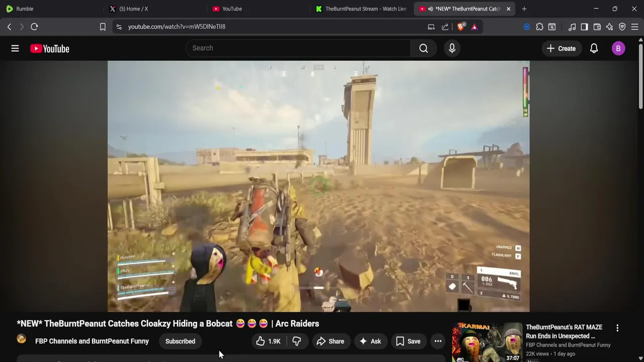This screenshot has height=362, width=644.
Task: Open Leo AI sparkle icon
Action: click(x=610, y=27)
